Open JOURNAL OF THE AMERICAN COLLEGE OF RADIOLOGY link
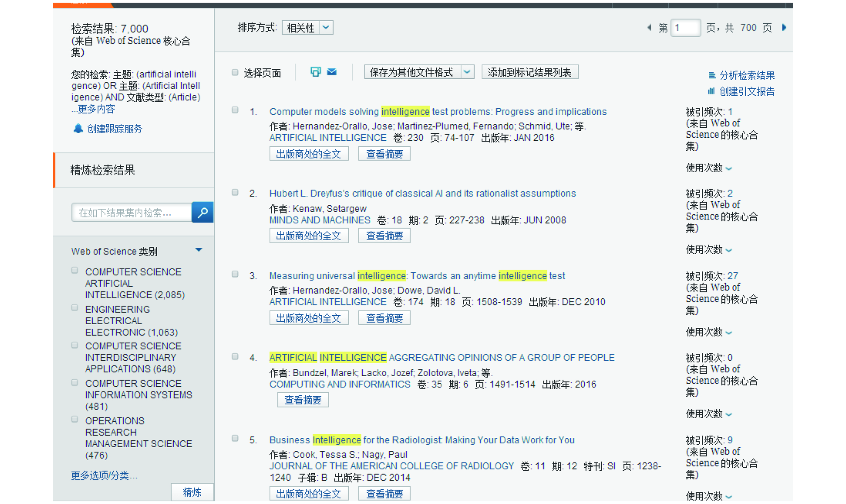 (392, 466)
